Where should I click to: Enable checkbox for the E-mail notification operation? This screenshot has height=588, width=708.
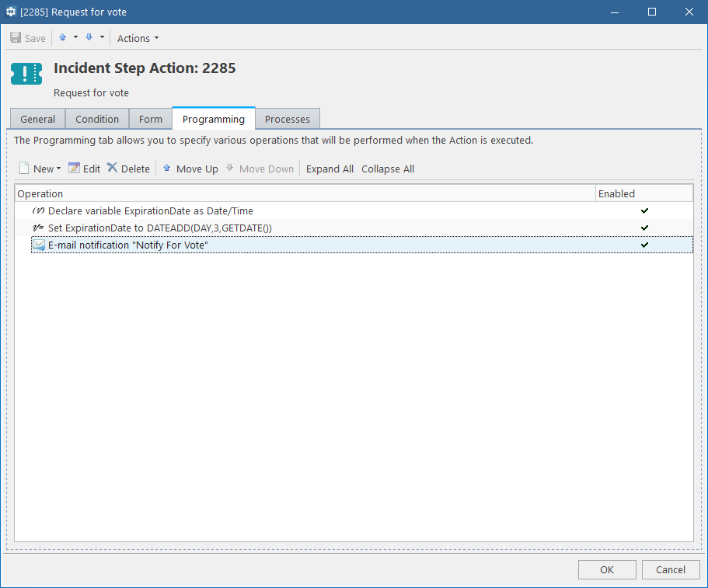click(x=643, y=245)
